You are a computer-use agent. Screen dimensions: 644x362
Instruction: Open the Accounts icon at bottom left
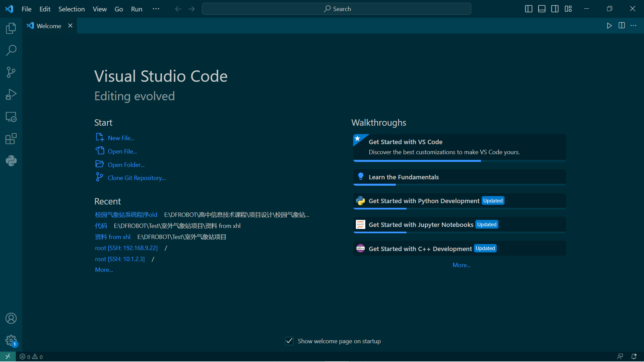11,318
